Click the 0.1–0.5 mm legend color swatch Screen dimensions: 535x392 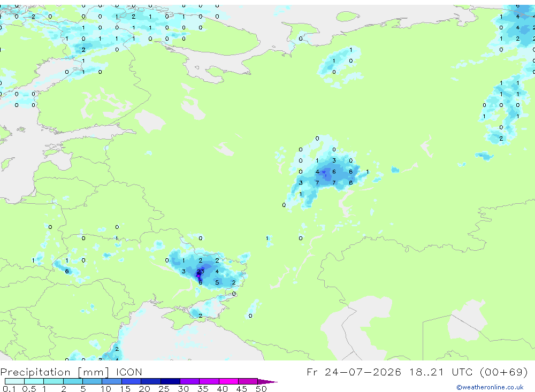pyautogui.click(x=14, y=381)
